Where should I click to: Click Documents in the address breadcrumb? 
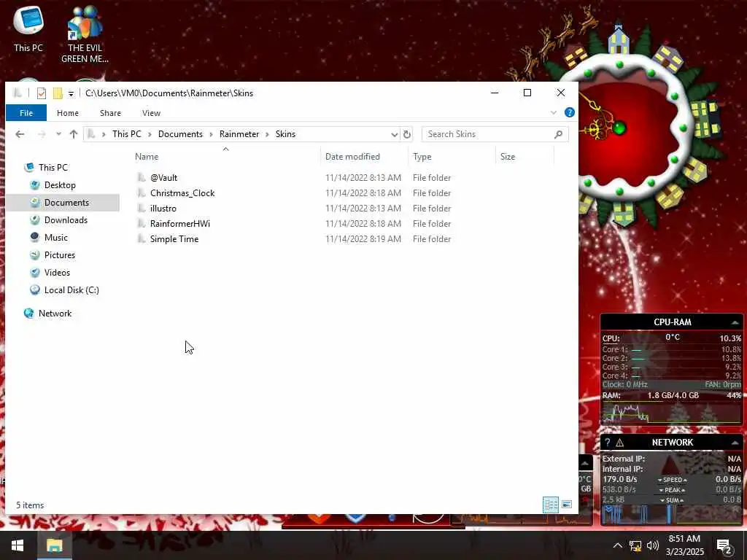pyautogui.click(x=180, y=134)
